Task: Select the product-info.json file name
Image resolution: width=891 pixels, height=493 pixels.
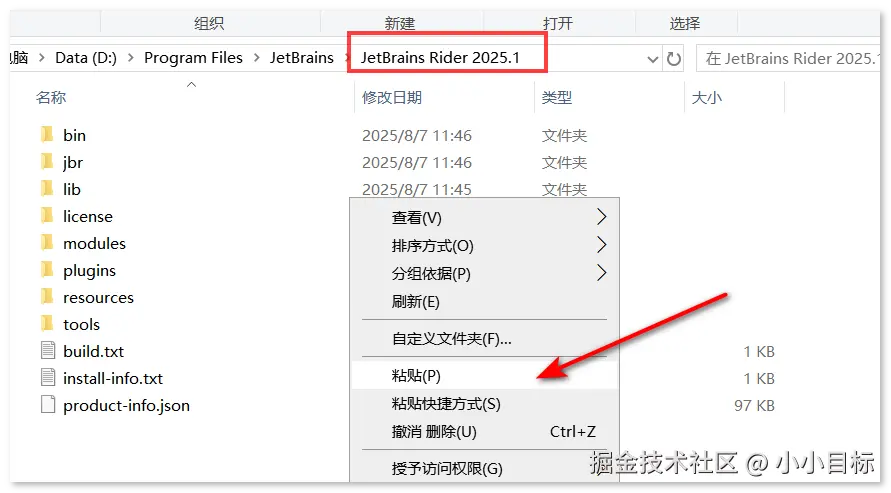Action: click(126, 406)
